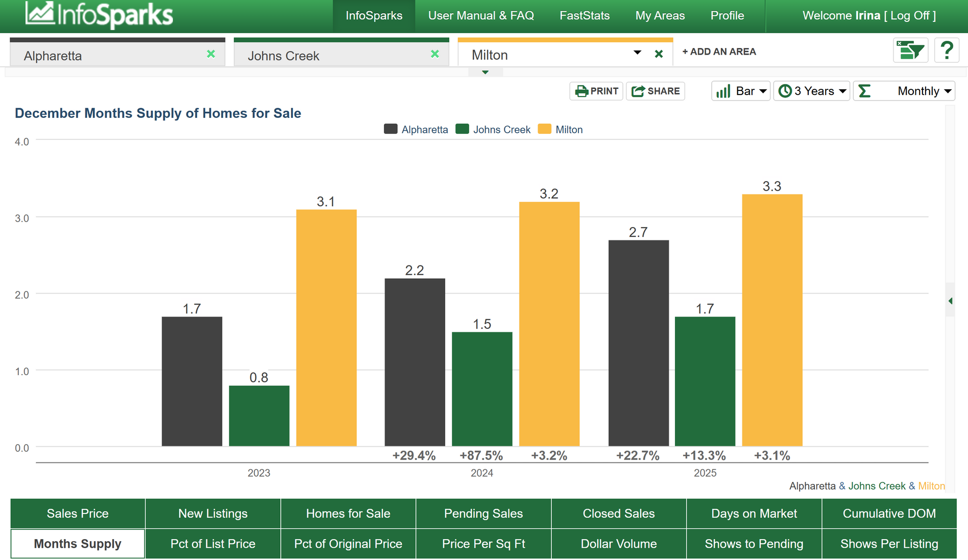The width and height of the screenshot is (968, 560).
Task: Click the yellow Milton legend swatch
Action: (x=545, y=129)
